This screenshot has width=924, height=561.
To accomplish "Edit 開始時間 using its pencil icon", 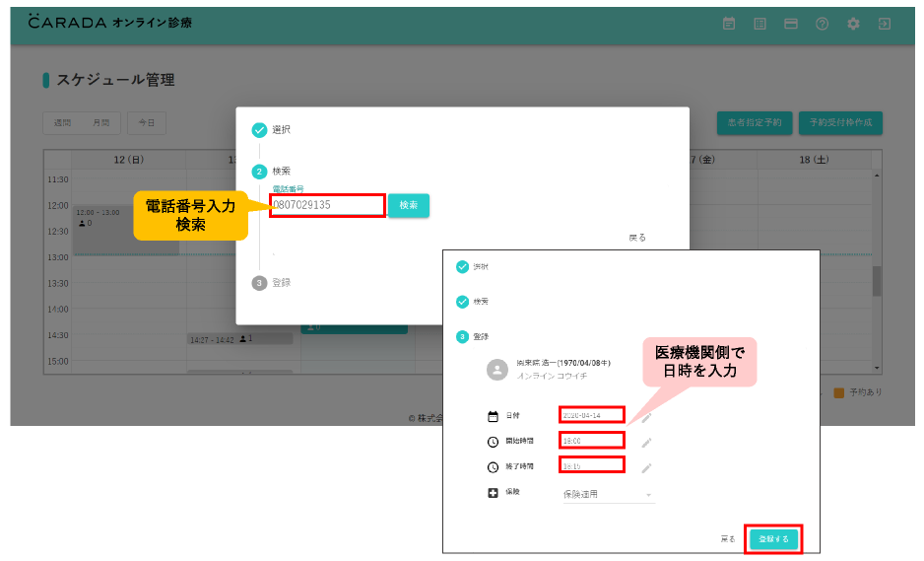I will [x=647, y=442].
